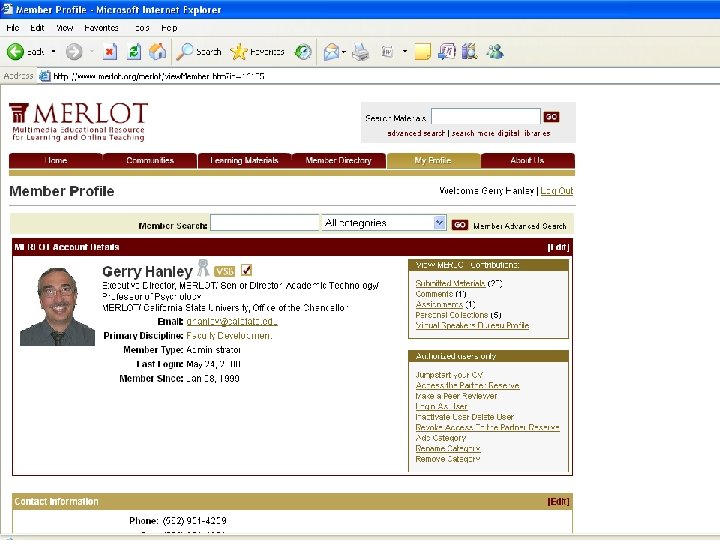Click the yellow note icon in toolbar
The image size is (720, 540).
tap(422, 52)
